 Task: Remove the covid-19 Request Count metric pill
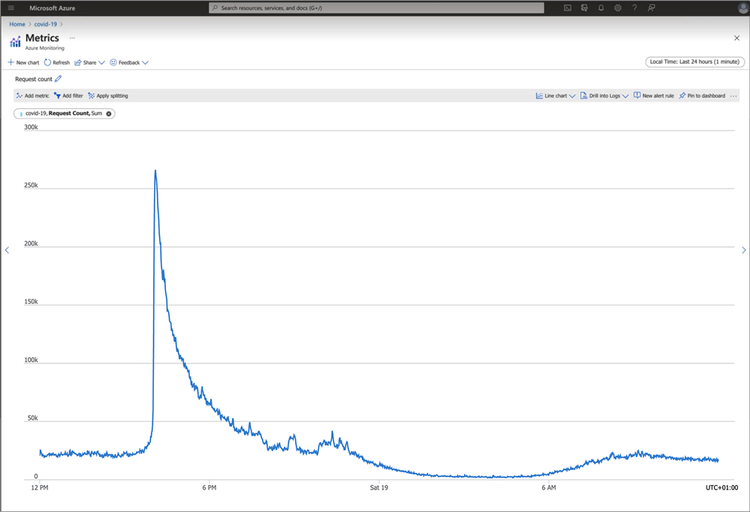coord(109,113)
